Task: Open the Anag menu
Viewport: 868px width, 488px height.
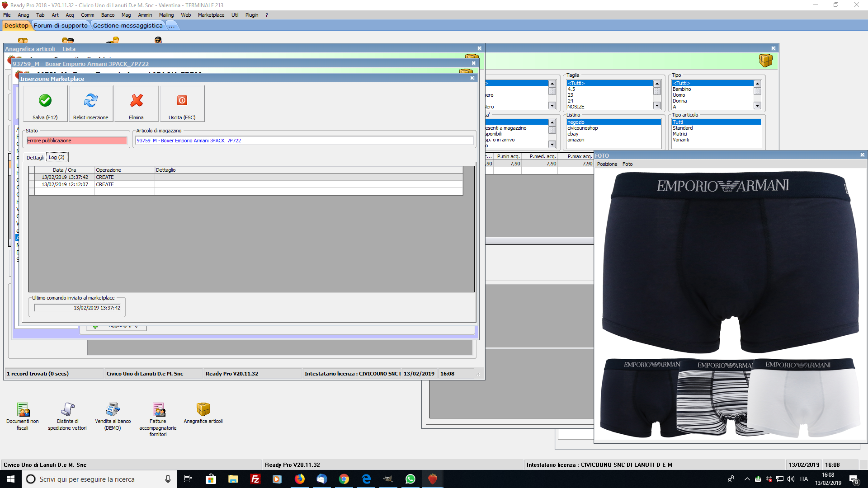Action: [x=23, y=15]
